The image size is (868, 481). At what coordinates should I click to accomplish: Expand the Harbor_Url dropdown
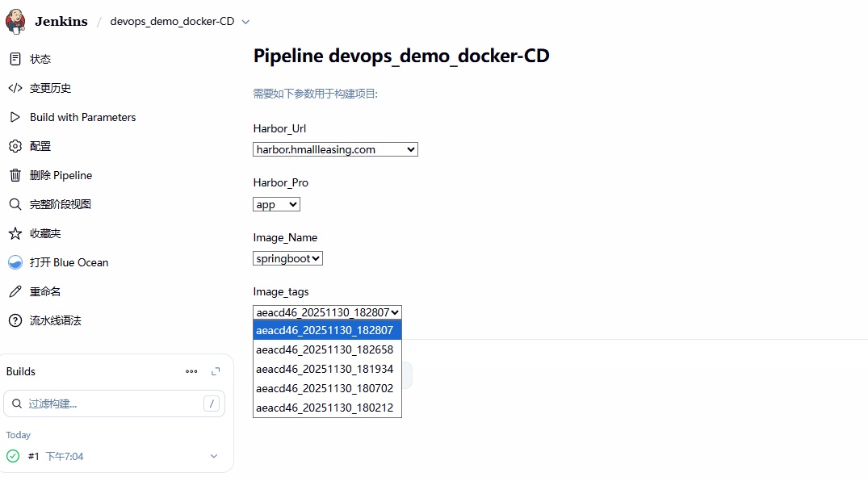point(335,149)
